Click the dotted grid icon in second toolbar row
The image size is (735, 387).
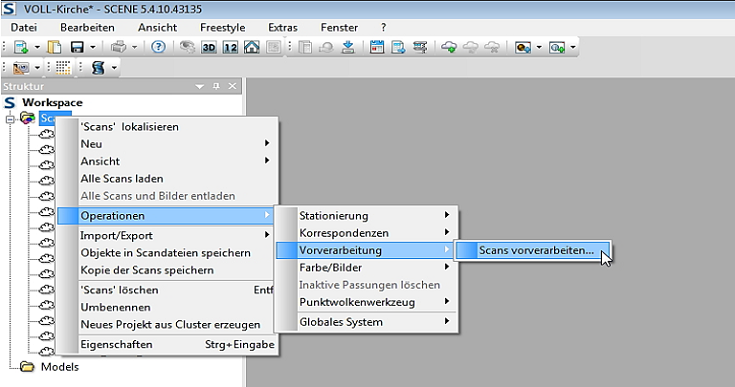[63, 68]
